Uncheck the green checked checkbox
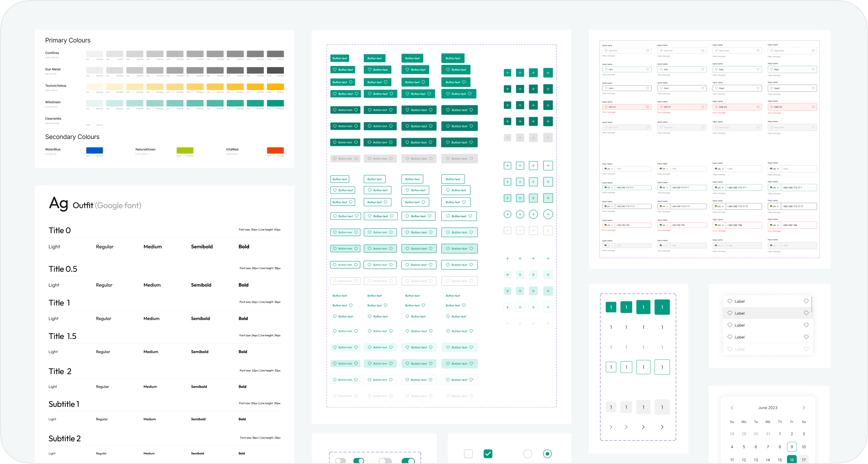 tap(488, 454)
